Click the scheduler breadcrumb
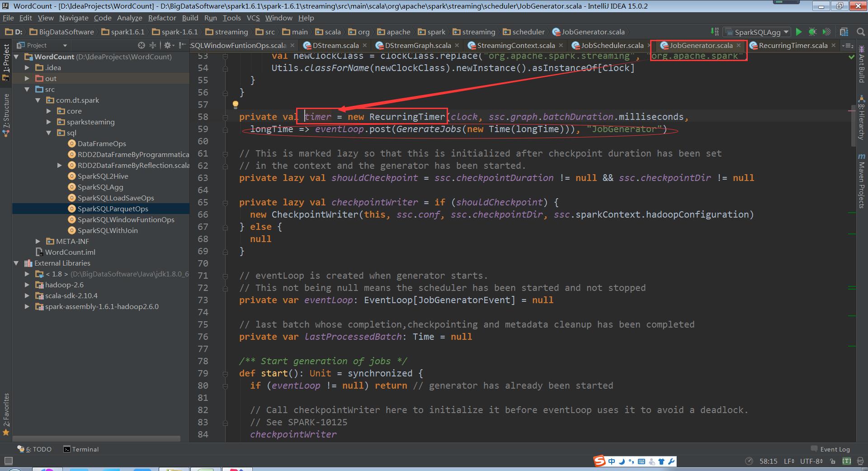Image resolution: width=868 pixels, height=471 pixels. 524,32
